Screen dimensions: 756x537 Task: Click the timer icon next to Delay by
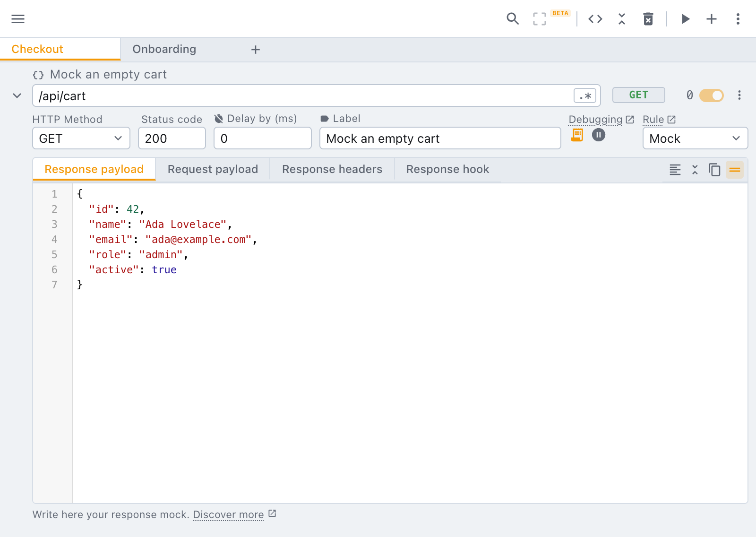click(x=219, y=118)
